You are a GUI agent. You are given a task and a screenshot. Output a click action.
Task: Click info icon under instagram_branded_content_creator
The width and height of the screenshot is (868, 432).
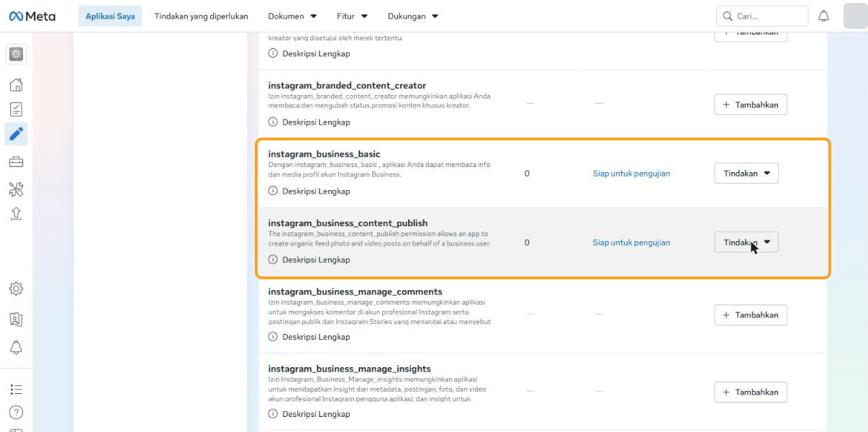(273, 122)
